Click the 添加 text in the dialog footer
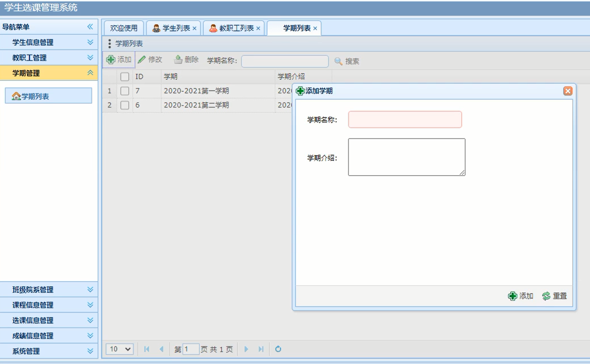Screen dimensions: 590x364 pyautogui.click(x=526, y=296)
